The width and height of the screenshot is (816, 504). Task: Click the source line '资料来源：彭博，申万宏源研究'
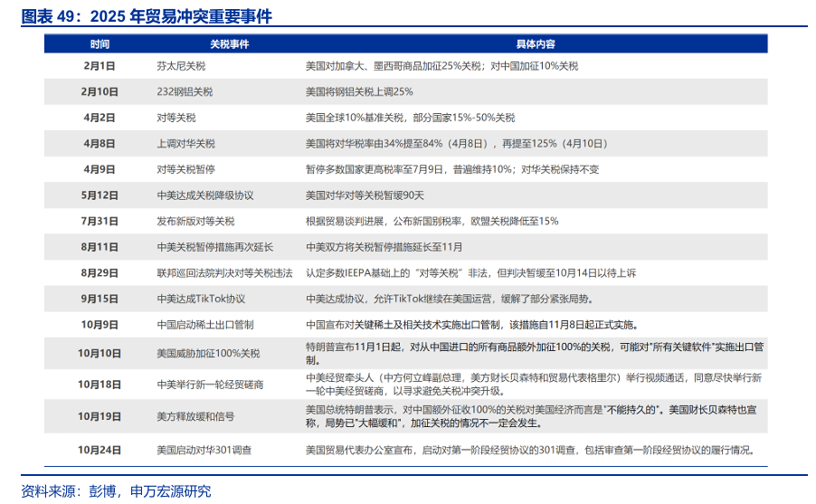[116, 490]
